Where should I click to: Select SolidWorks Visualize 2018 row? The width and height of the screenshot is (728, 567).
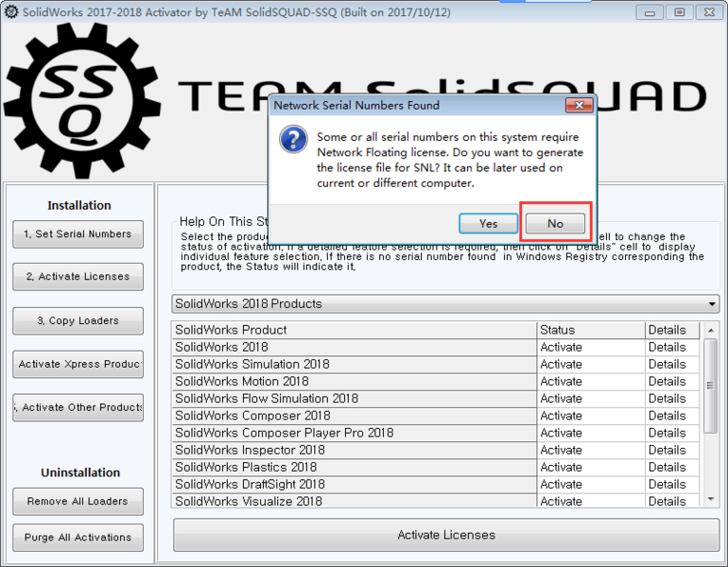(355, 500)
